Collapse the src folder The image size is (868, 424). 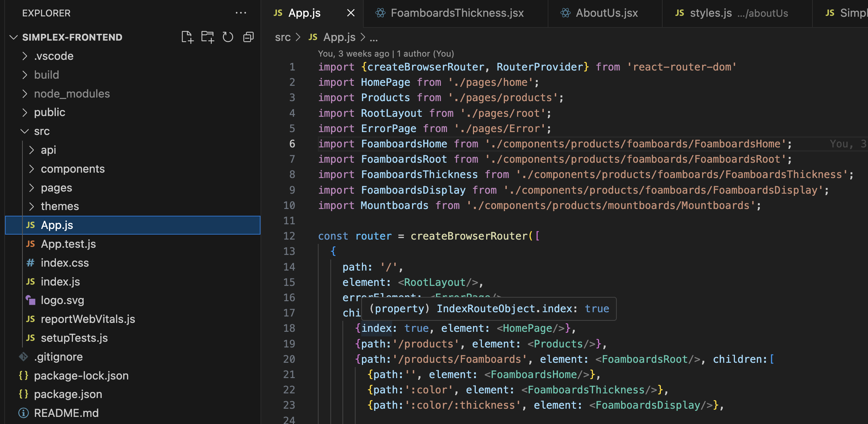(25, 131)
